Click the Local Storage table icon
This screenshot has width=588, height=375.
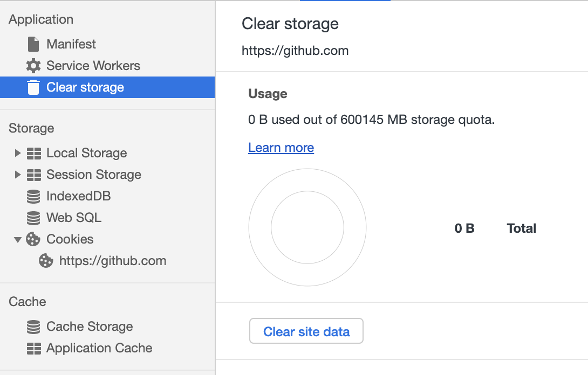[x=33, y=153]
